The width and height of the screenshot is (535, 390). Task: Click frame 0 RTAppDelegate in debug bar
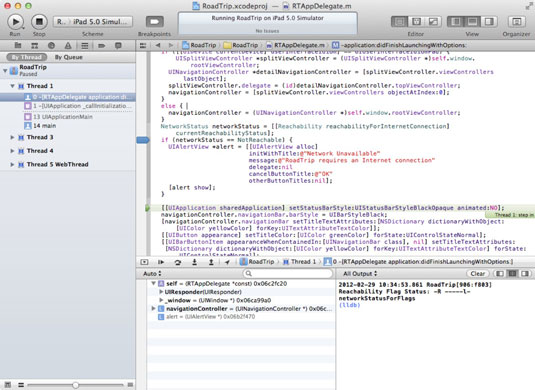click(x=418, y=262)
